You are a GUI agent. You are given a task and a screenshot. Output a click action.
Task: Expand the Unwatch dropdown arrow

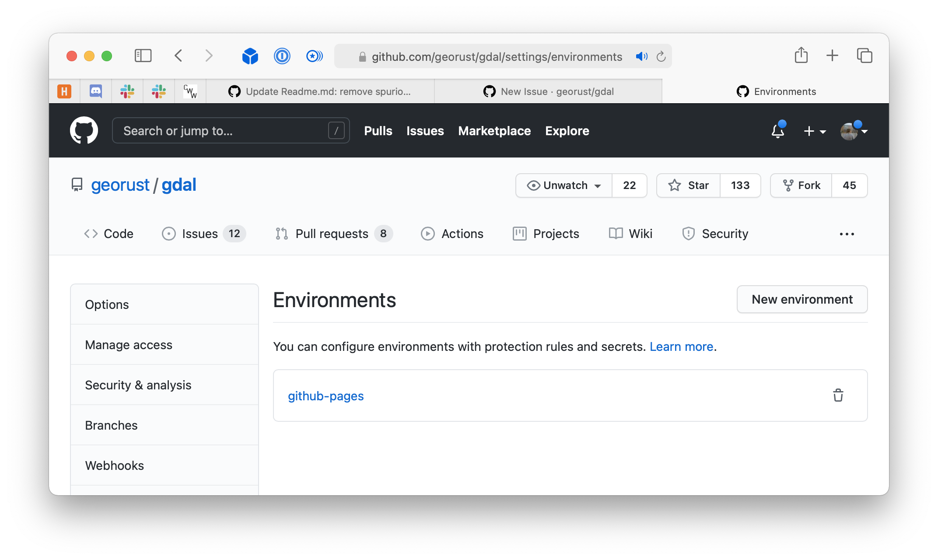[x=598, y=185]
